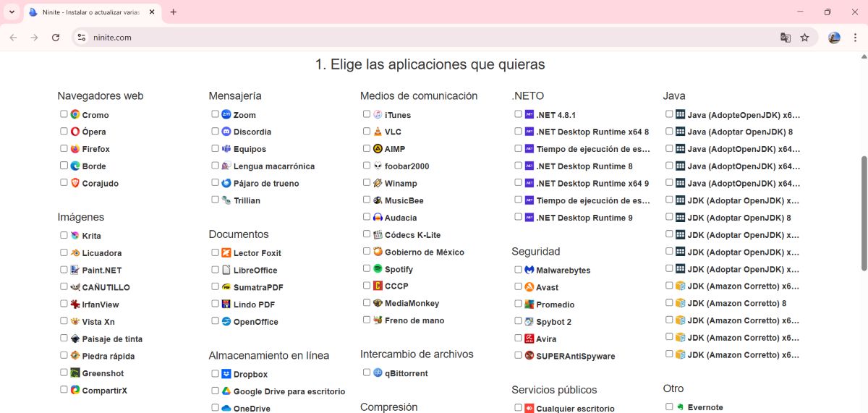Click the OpenOffice label
This screenshot has height=413, width=868.
[256, 322]
